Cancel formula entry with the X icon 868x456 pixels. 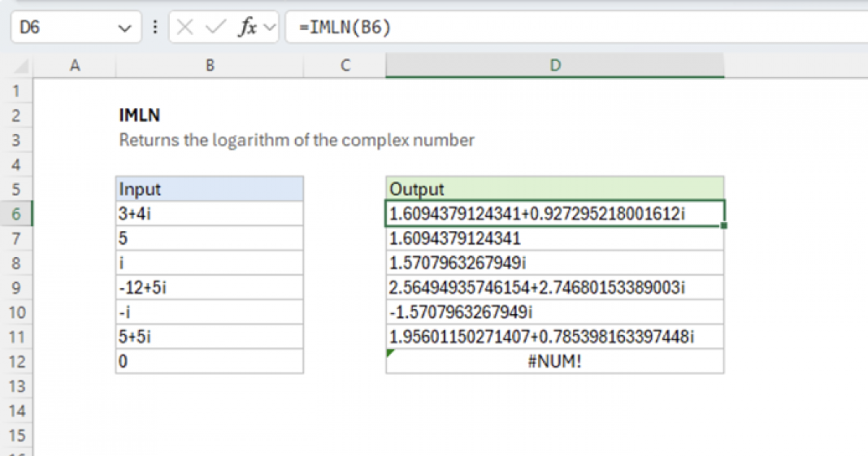click(x=186, y=27)
